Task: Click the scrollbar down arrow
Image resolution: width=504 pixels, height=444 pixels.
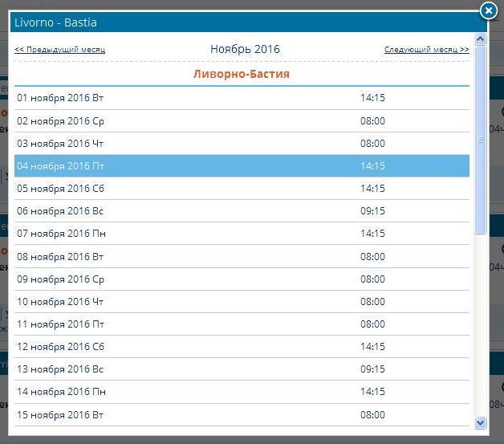Action: pos(481,422)
